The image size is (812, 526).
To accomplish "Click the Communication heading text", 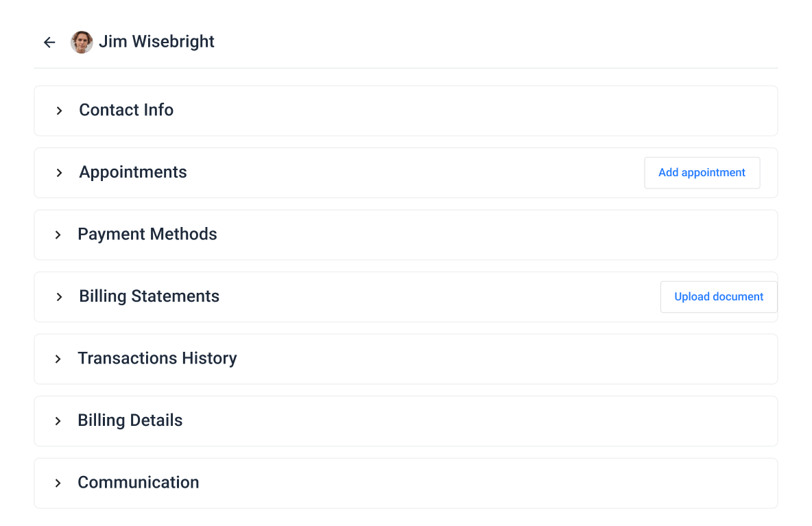I will [139, 483].
